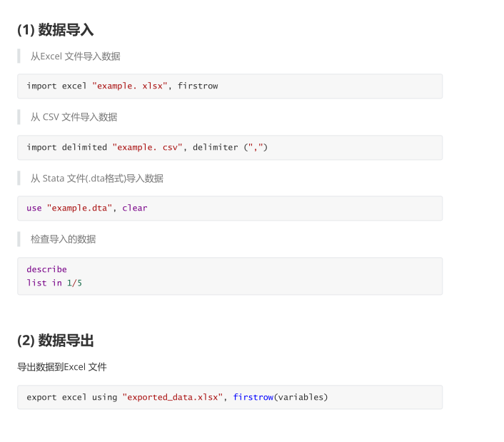The height and width of the screenshot is (442, 504).
Task: Click the clear keyword in use command
Action: 135,208
